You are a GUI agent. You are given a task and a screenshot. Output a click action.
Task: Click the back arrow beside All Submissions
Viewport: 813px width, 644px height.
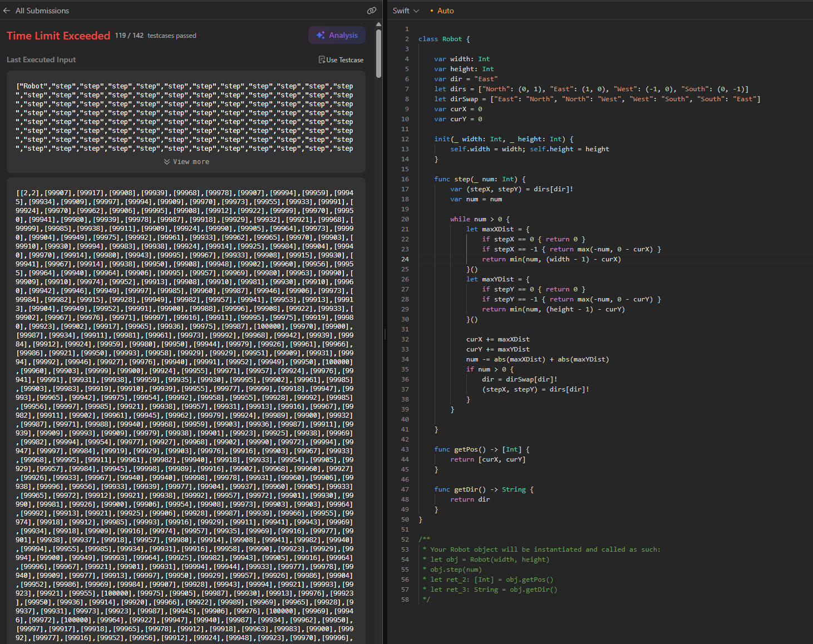[7, 11]
